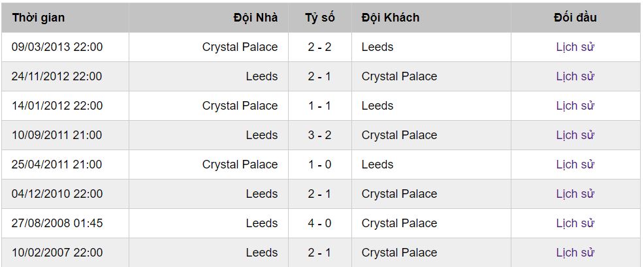Open Lịch sử link for 04/12/2010 match
This screenshot has height=267, width=644.
coord(575,194)
